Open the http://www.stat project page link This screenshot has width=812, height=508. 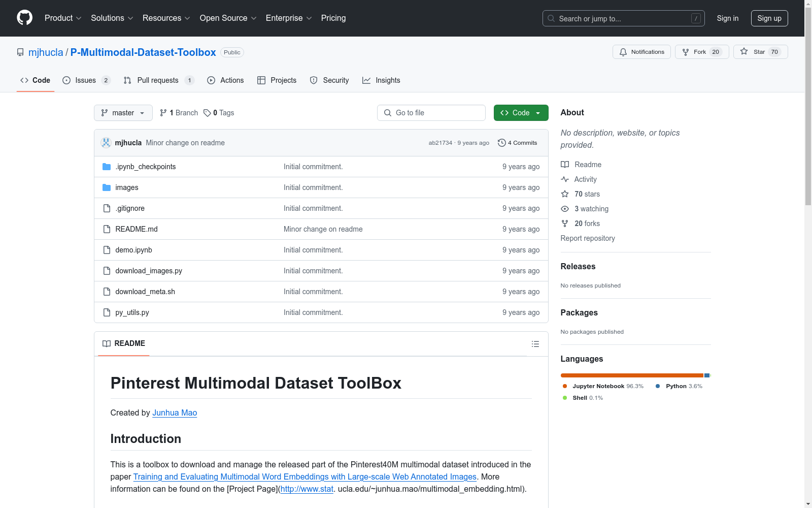[307, 489]
